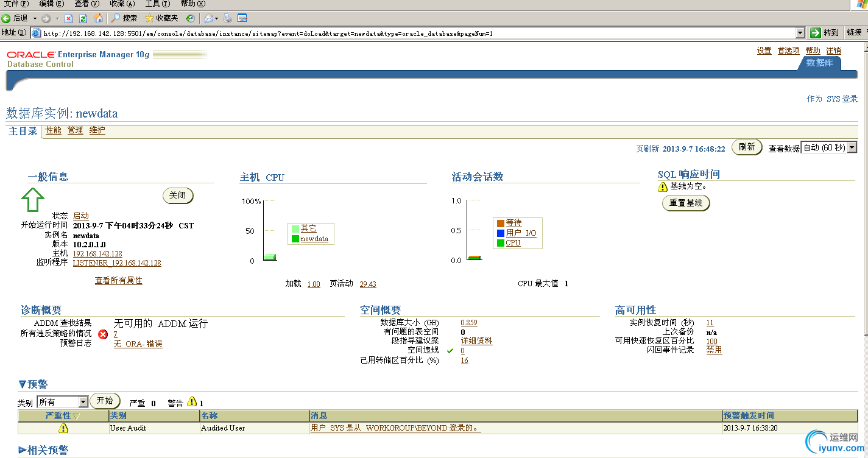868x458 pixels.
Task: Click the orange 等待 legend swatch
Action: (501, 224)
